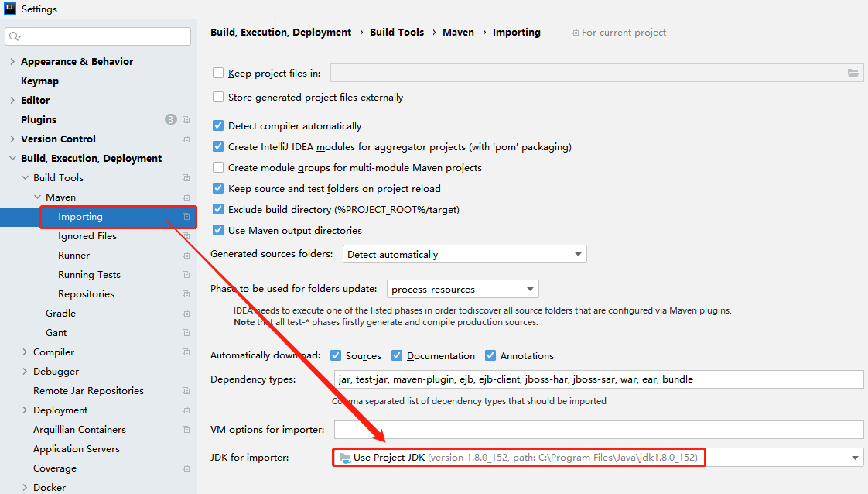This screenshot has width=868, height=494.
Task: Click Build, Execution, Deployment breadcrumb
Action: (x=281, y=32)
